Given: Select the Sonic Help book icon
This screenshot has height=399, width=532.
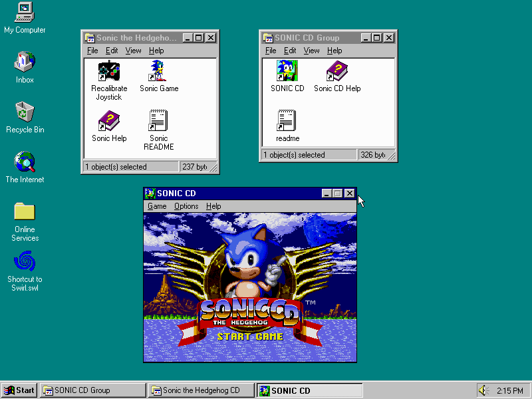Looking at the screenshot, I should coord(109,120).
